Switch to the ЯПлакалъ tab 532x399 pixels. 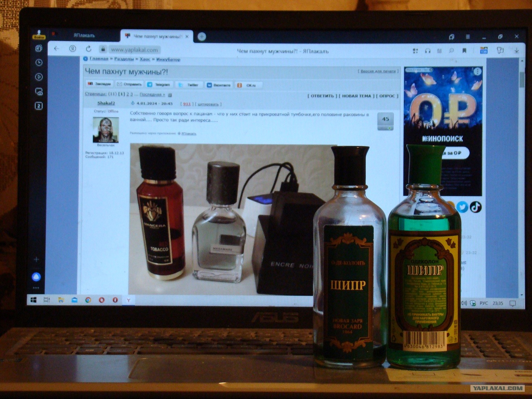(84, 35)
